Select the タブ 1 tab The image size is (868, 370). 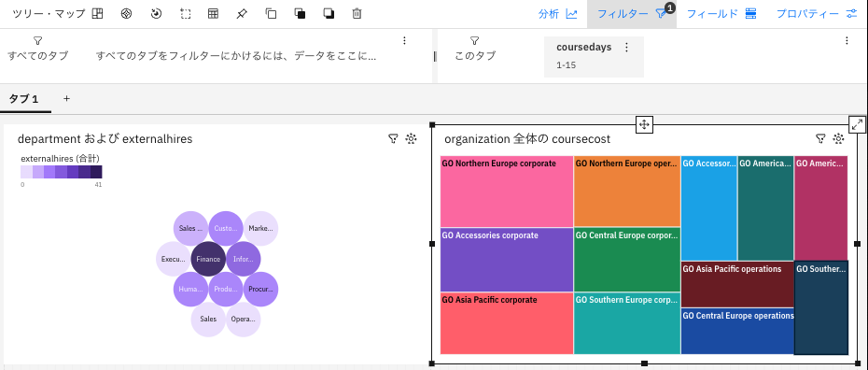click(x=25, y=99)
